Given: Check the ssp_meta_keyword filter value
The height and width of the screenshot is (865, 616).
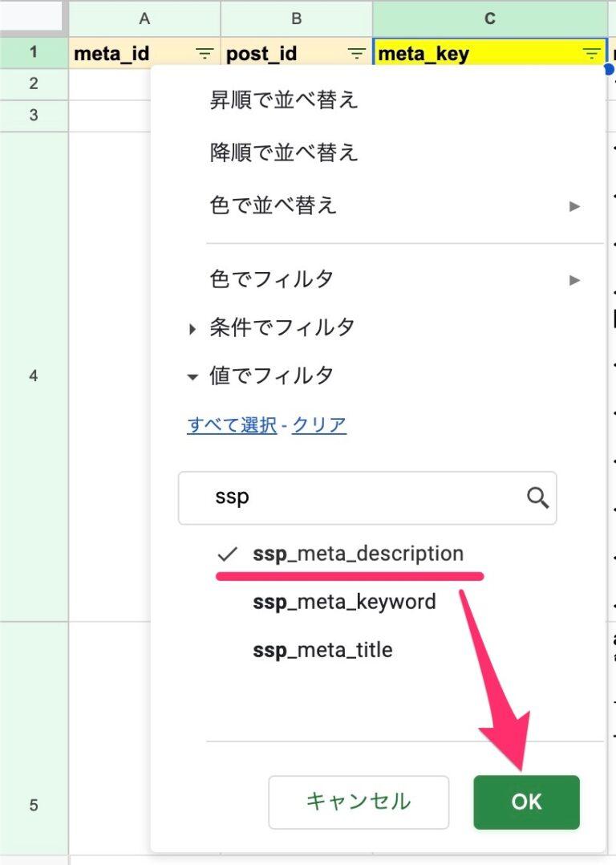Looking at the screenshot, I should [345, 602].
